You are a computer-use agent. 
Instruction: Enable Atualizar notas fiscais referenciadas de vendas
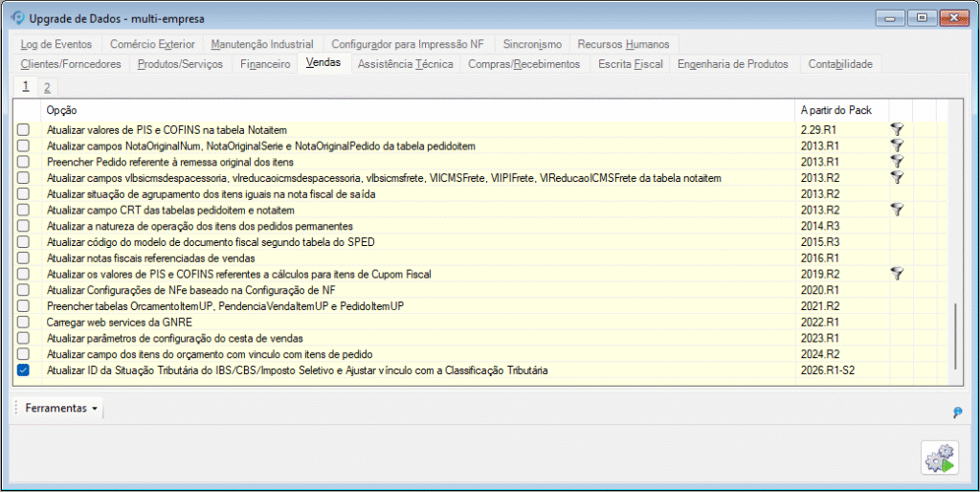click(x=23, y=257)
